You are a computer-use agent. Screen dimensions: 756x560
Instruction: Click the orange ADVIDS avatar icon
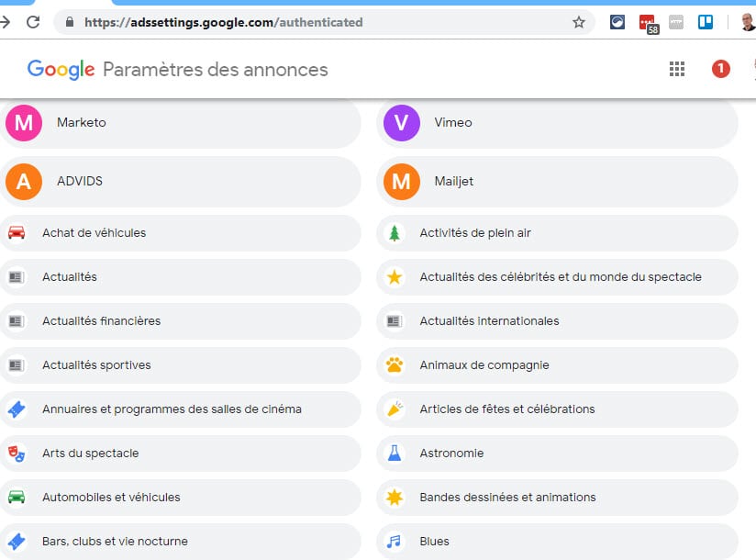(24, 182)
